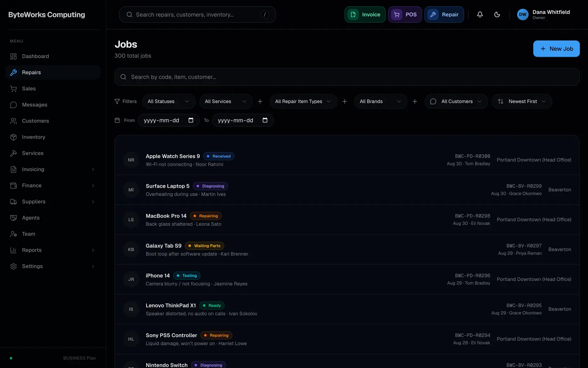This screenshot has width=588, height=368.
Task: Open the Newest First sort dropdown
Action: (x=522, y=101)
